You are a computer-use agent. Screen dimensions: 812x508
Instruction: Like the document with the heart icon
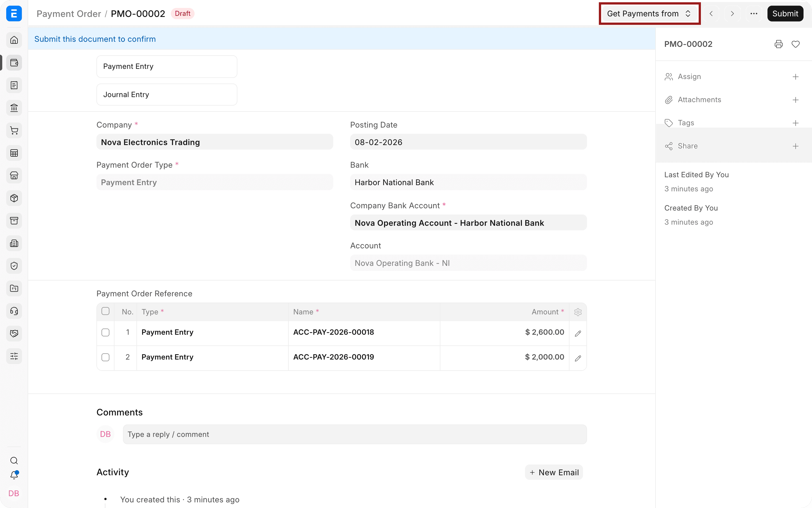(x=796, y=44)
